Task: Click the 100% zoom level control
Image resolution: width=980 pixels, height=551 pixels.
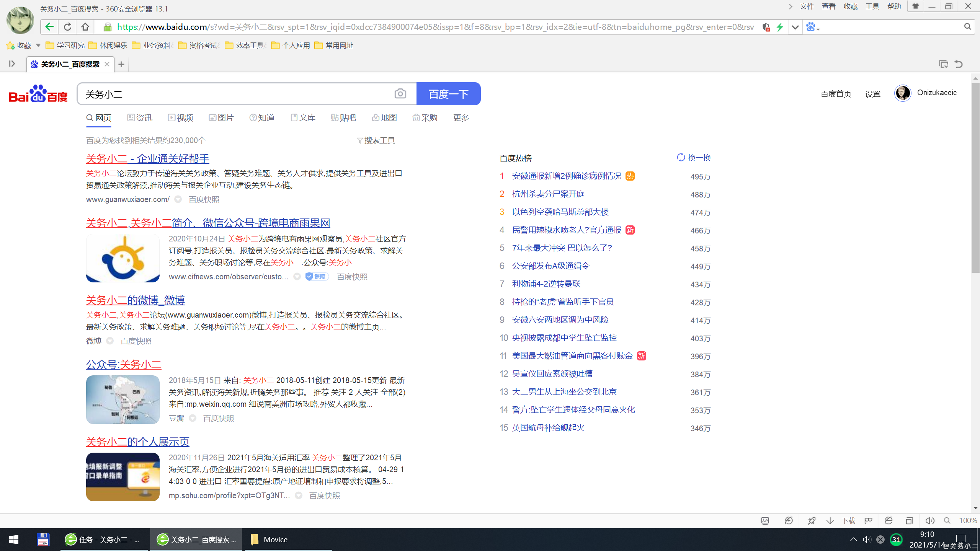Action: coord(968,521)
